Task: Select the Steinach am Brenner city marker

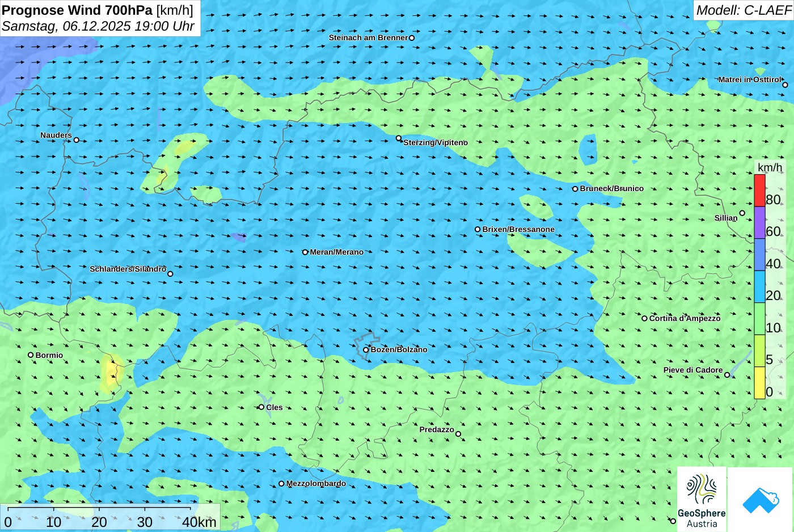Action: point(412,38)
